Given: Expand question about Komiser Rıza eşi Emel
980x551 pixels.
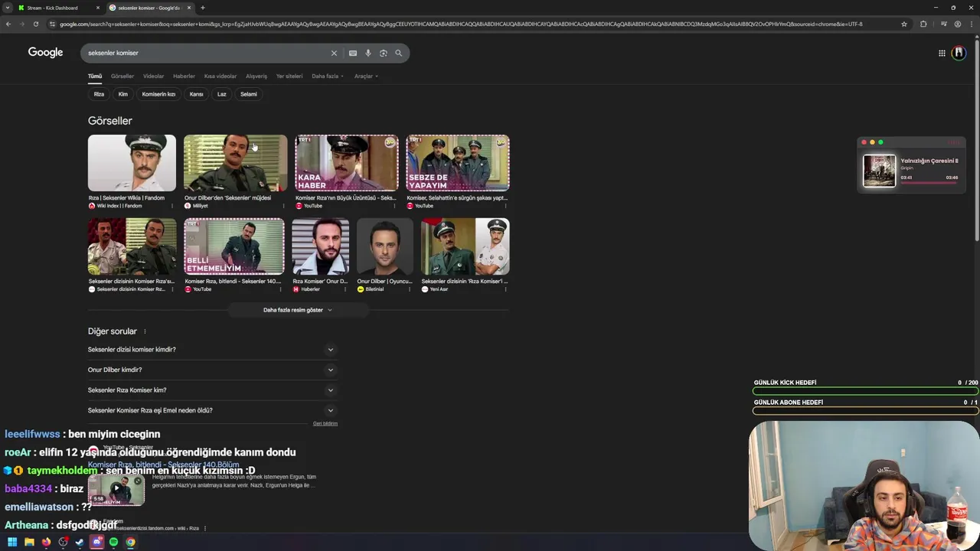Looking at the screenshot, I should click(212, 410).
